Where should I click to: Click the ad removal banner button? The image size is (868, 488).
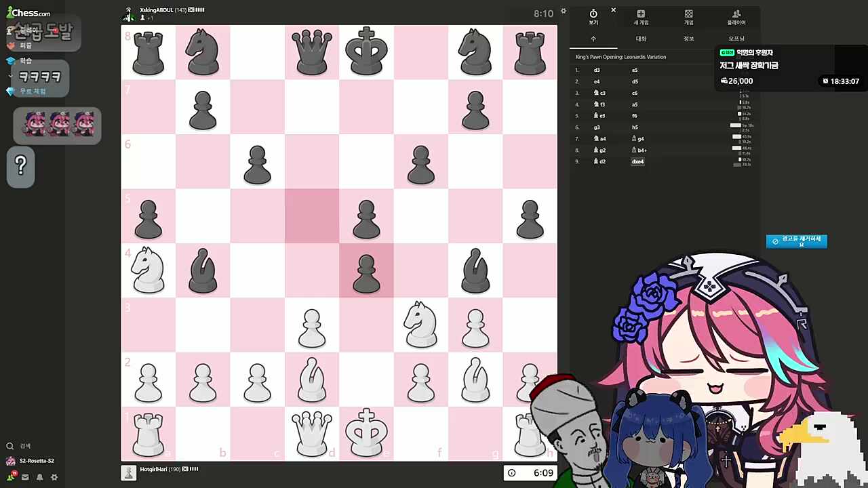pos(797,241)
